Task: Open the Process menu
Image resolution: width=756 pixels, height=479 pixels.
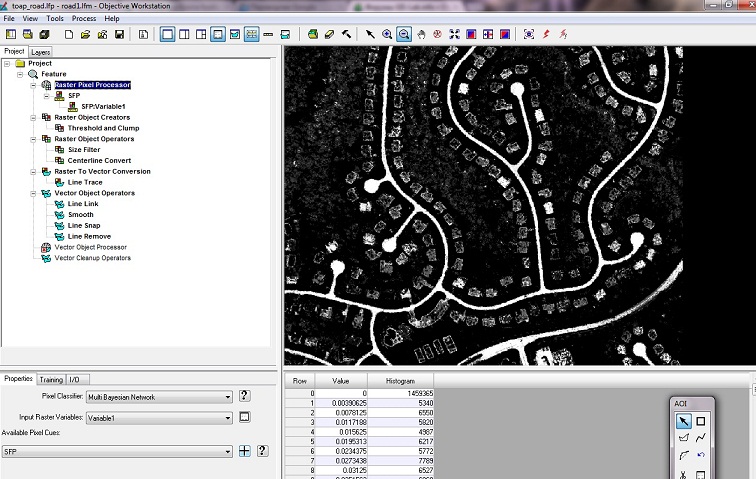Action: tap(84, 18)
